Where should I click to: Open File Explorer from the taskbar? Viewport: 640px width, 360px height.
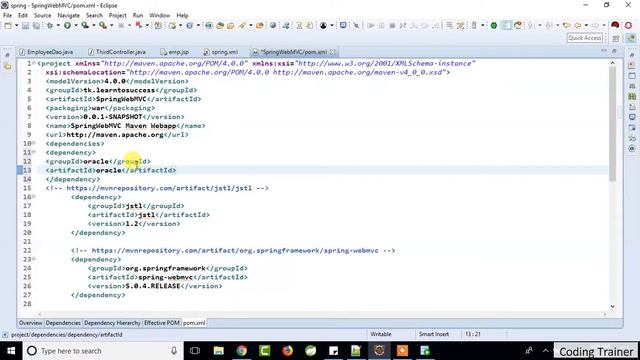pyautogui.click(x=218, y=351)
